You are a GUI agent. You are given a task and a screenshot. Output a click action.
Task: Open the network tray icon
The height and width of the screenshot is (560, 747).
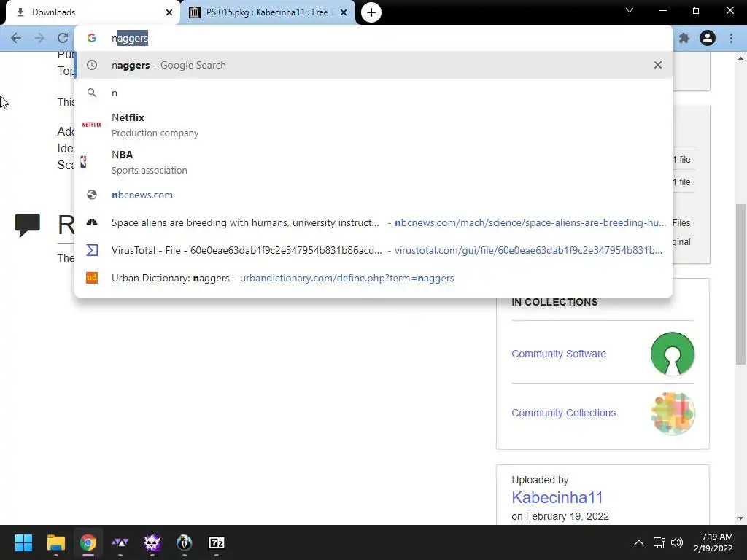[659, 542]
